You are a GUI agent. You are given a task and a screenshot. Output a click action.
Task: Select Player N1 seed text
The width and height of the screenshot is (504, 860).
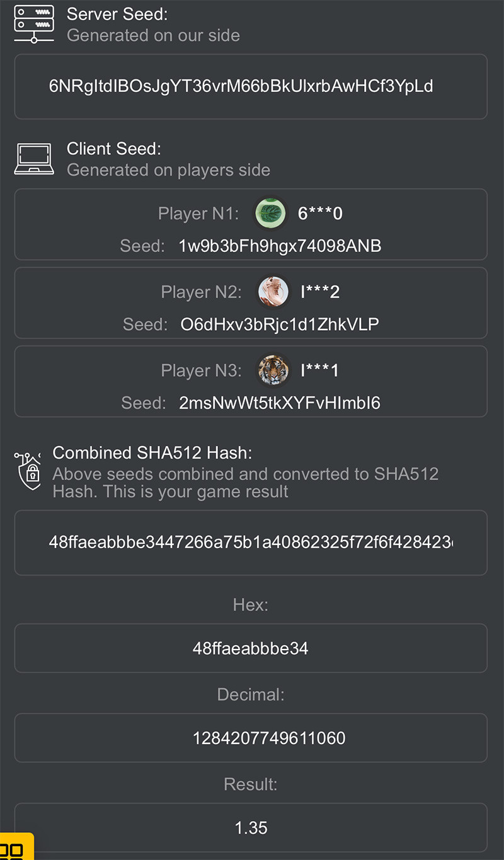pos(280,246)
